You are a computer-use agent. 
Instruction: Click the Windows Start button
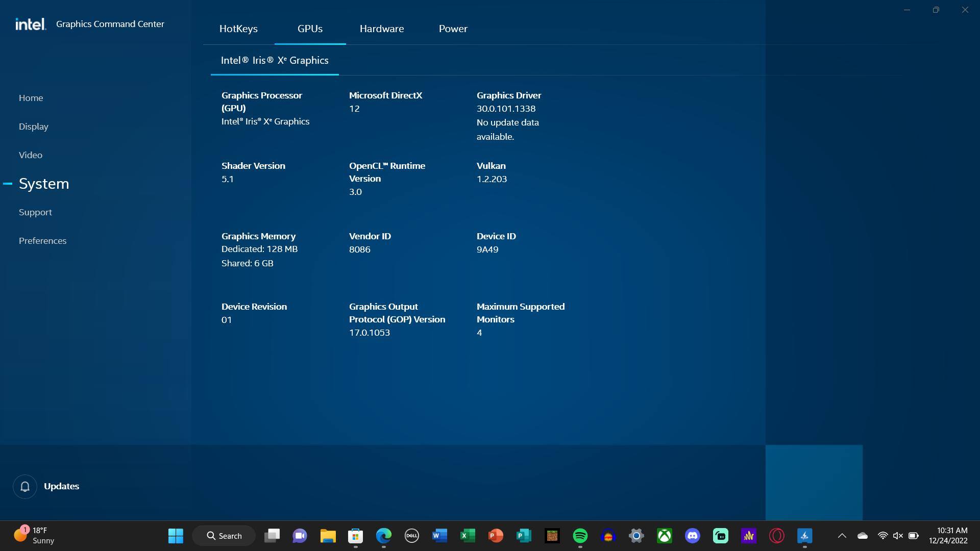pyautogui.click(x=176, y=536)
